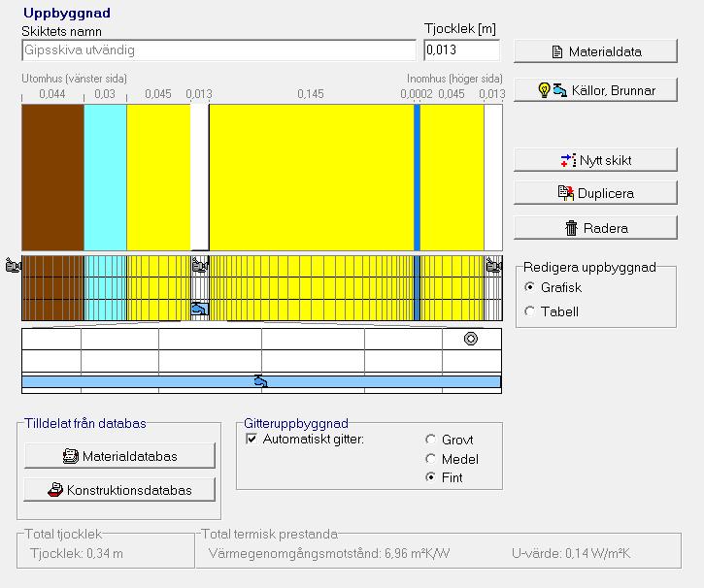Click the tap icon on the blue bar

(x=261, y=381)
